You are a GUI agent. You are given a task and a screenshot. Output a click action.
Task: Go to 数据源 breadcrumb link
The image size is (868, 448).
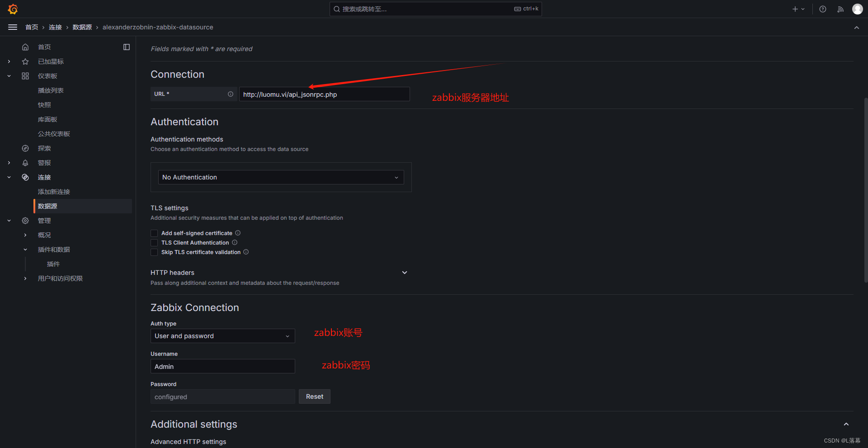click(82, 27)
